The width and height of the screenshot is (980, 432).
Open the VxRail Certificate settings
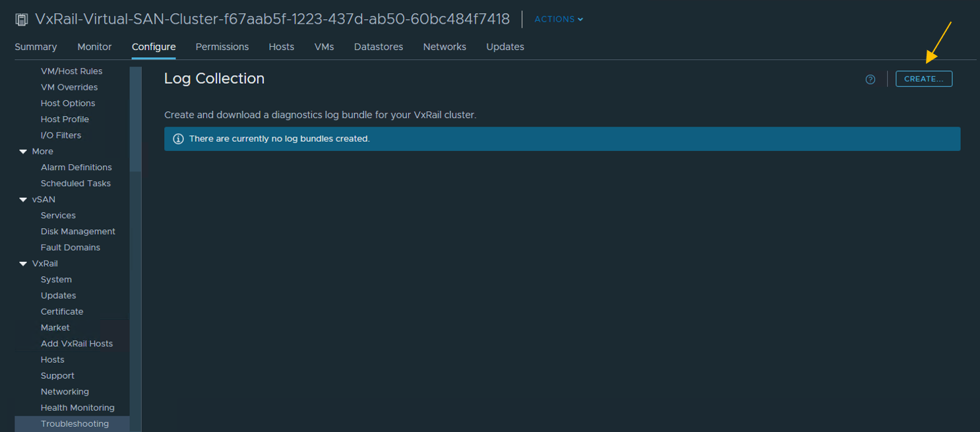(62, 311)
